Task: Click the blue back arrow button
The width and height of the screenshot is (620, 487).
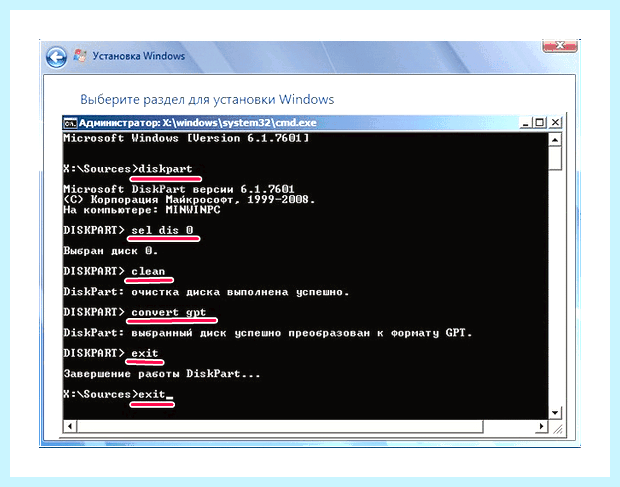Action: tap(56, 57)
